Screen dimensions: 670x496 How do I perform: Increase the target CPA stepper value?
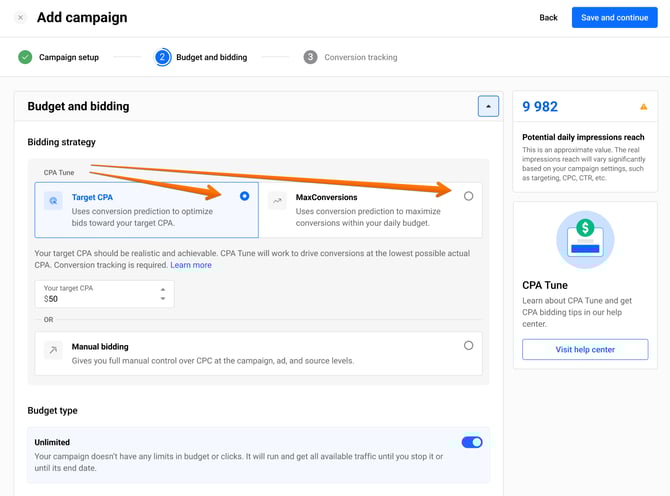(x=163, y=290)
